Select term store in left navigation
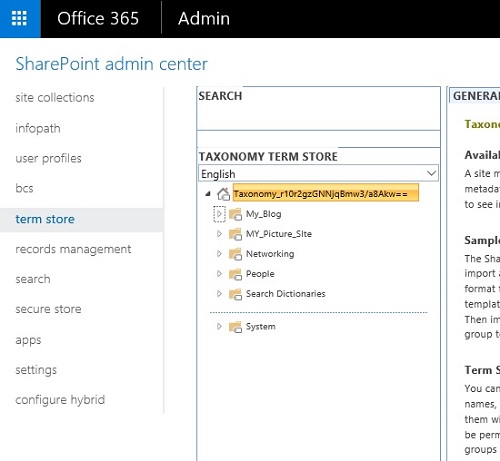This screenshot has height=461, width=500. [45, 219]
